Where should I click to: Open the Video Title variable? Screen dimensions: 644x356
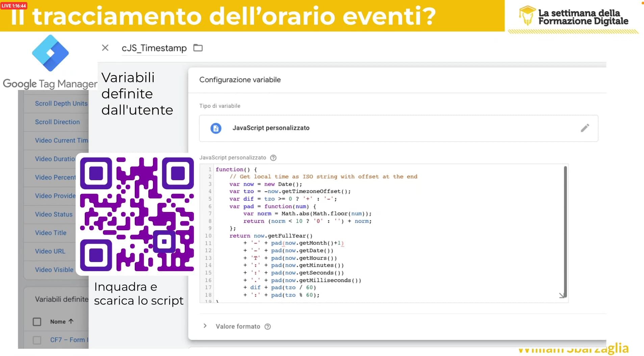click(x=51, y=233)
